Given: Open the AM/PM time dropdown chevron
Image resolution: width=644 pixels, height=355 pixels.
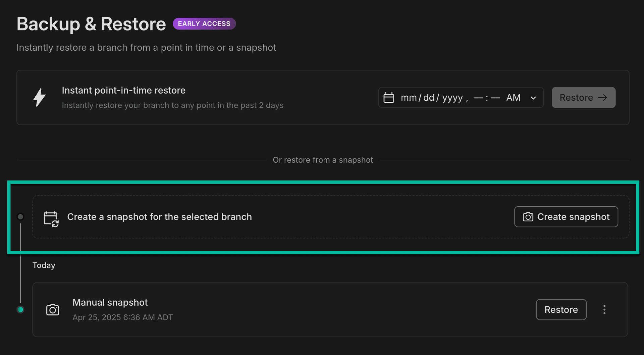Looking at the screenshot, I should [533, 98].
